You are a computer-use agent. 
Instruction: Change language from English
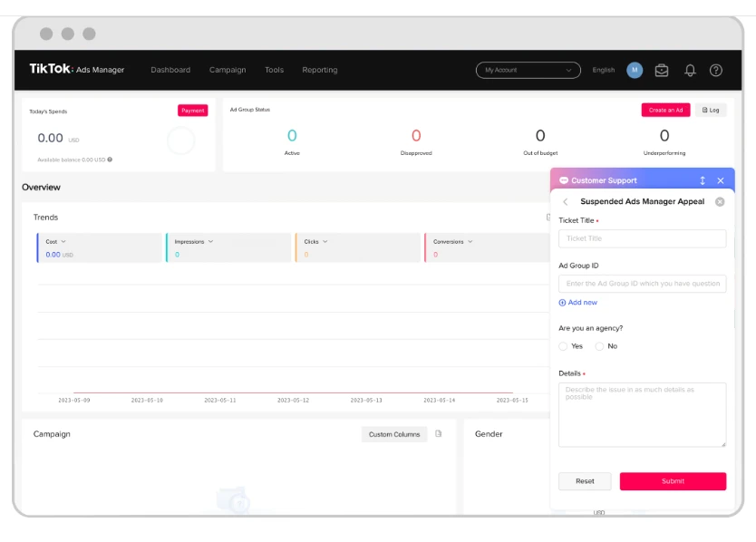(604, 70)
